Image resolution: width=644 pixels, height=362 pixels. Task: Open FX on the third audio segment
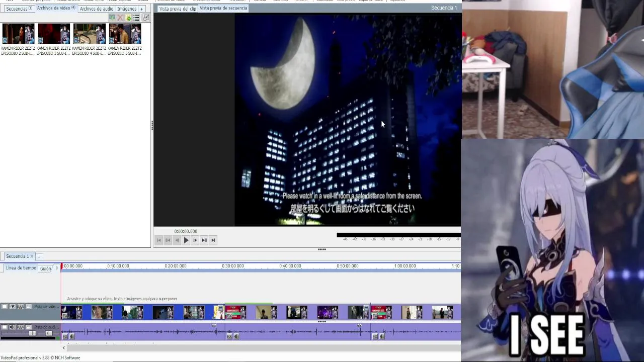pyautogui.click(x=375, y=336)
